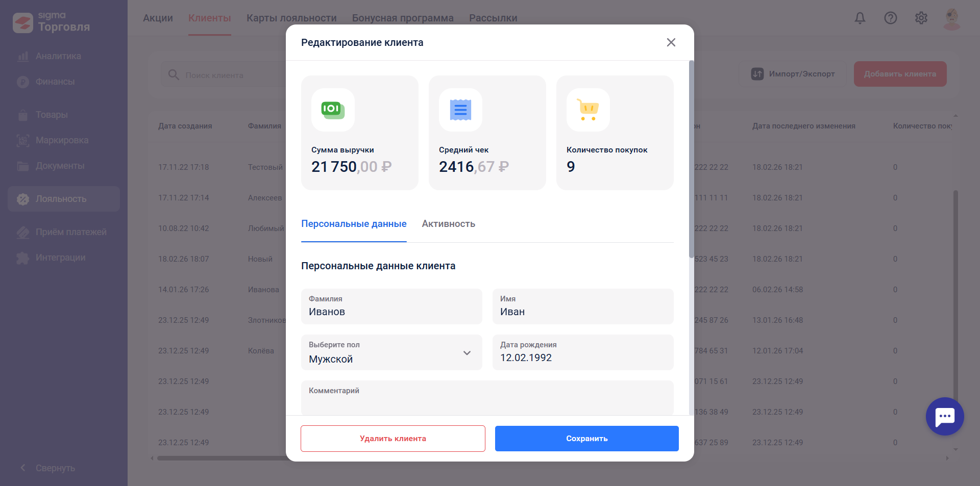980x486 pixels.
Task: Open settings gear icon
Action: 921,18
